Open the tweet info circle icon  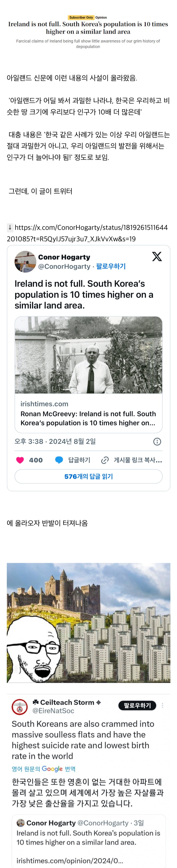click(x=157, y=442)
